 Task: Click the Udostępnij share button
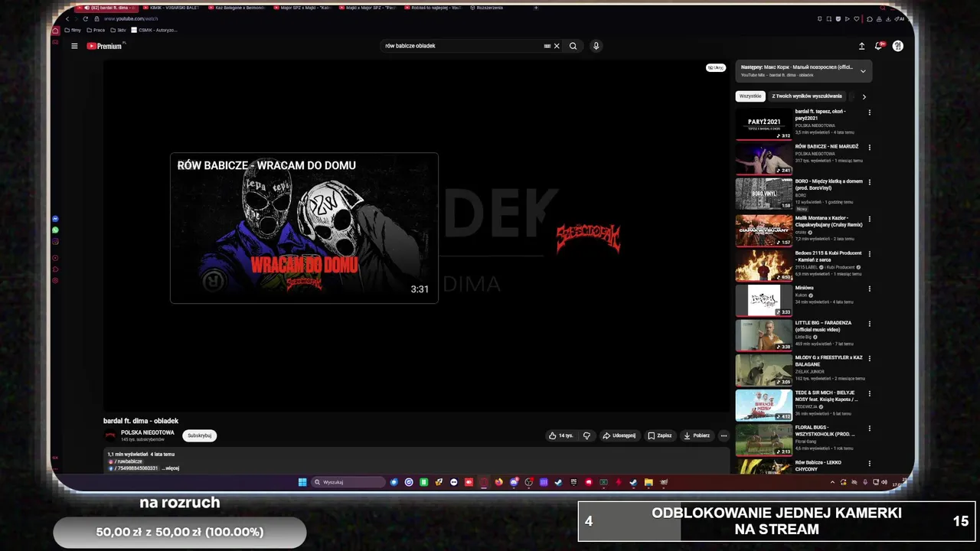click(x=619, y=435)
